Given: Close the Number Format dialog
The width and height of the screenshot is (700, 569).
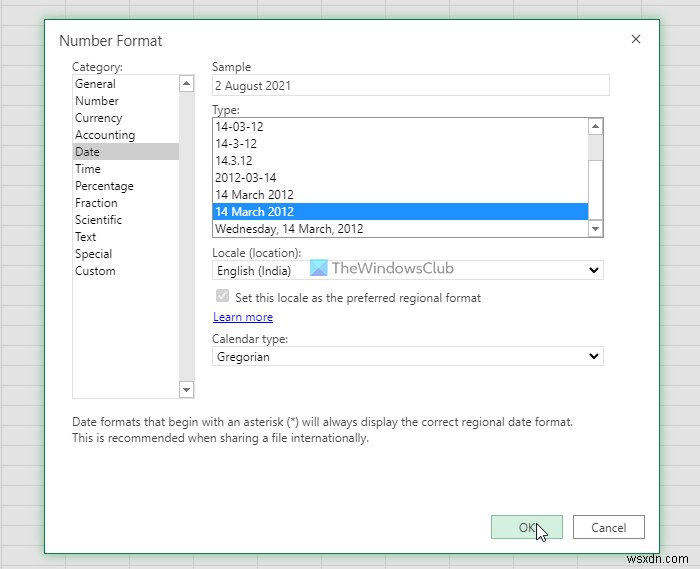Looking at the screenshot, I should (x=636, y=39).
